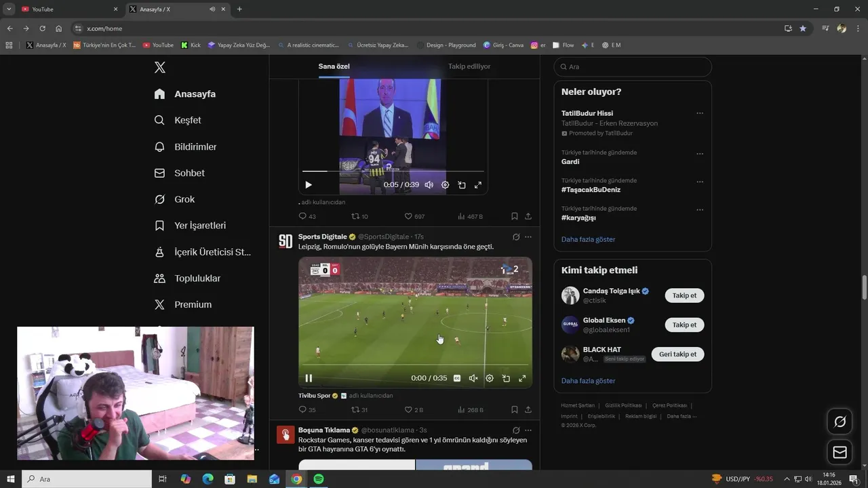The width and height of the screenshot is (868, 488).
Task: Play the Fenerbahçe video
Action: click(309, 185)
